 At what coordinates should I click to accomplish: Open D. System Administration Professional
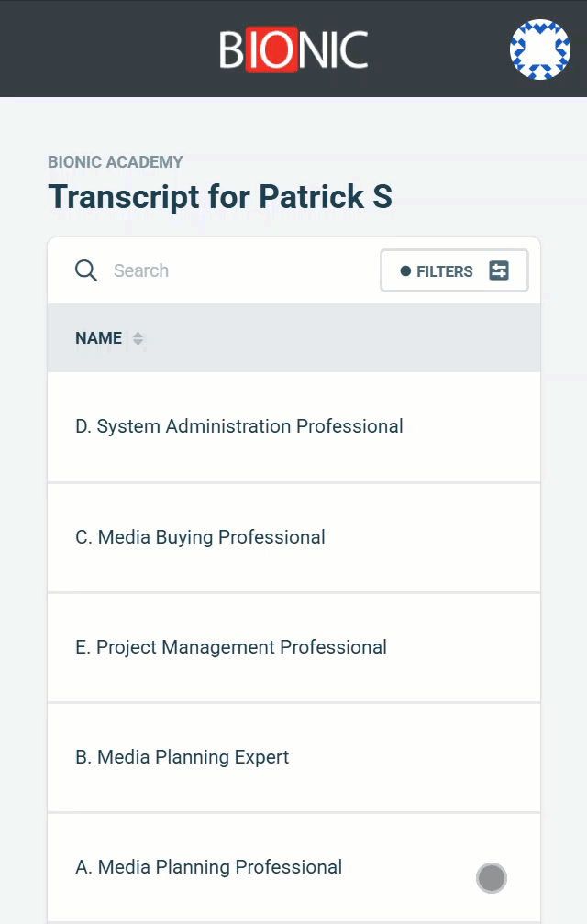click(x=239, y=426)
